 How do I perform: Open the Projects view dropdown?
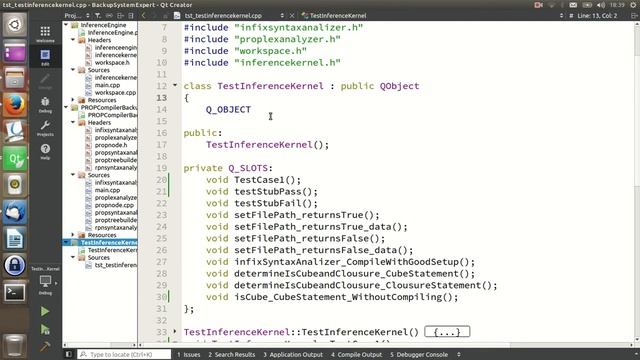click(77, 16)
